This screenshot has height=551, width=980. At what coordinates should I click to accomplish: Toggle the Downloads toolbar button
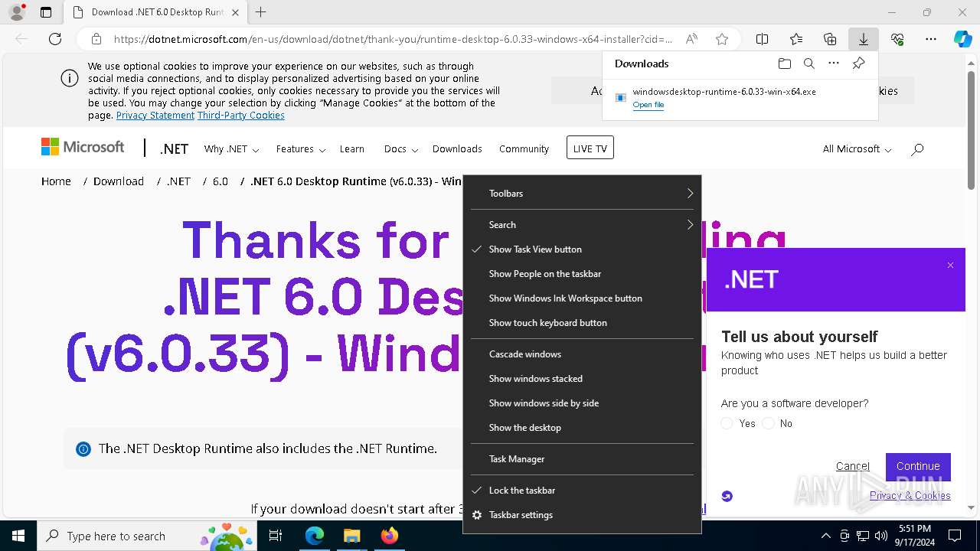click(864, 39)
